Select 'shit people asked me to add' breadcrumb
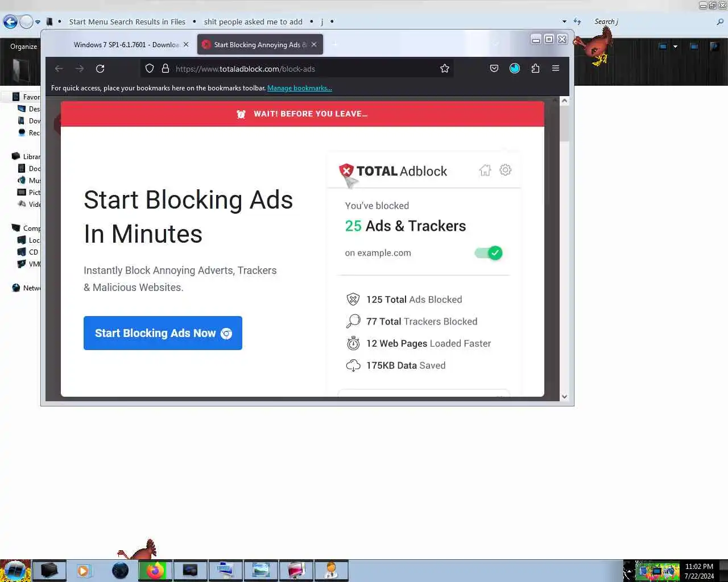Viewport: 728px width, 582px height. [x=253, y=22]
